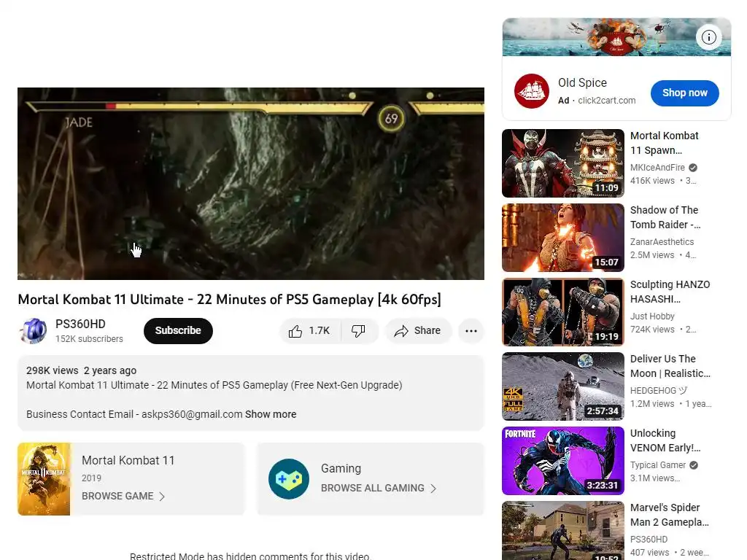Click the Mortal Kombat 11 game title
This screenshot has height=560, width=747.
(x=128, y=461)
